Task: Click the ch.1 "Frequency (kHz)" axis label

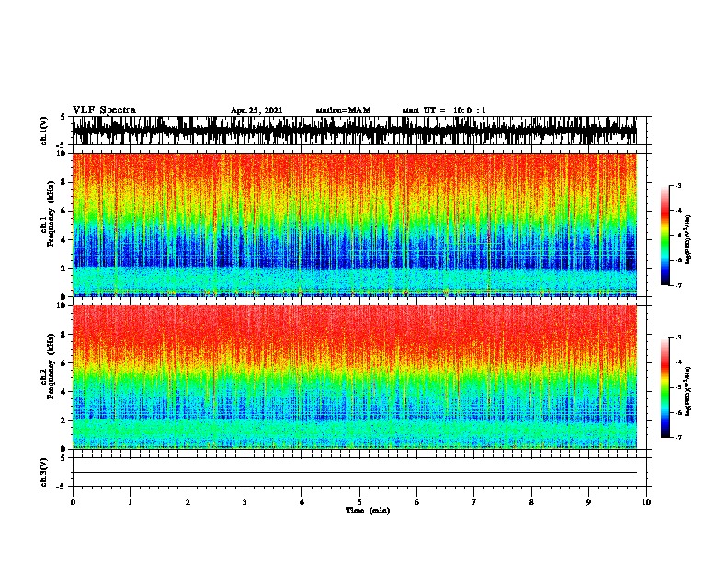Action: 51,214
